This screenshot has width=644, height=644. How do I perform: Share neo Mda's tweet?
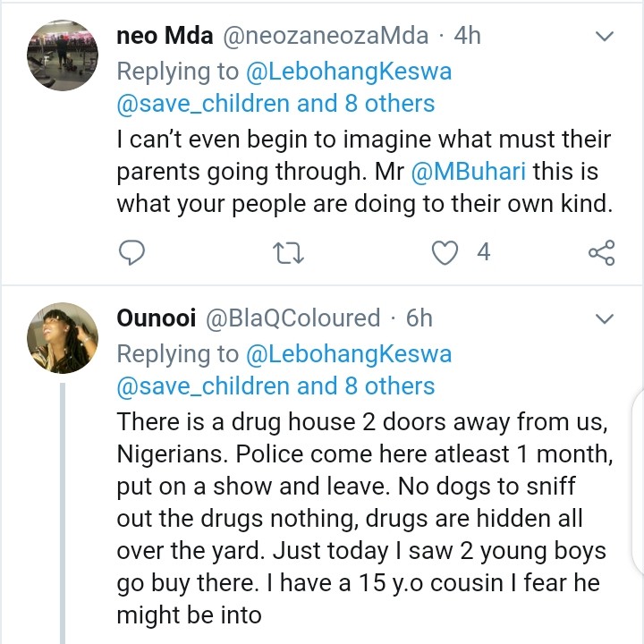click(601, 253)
